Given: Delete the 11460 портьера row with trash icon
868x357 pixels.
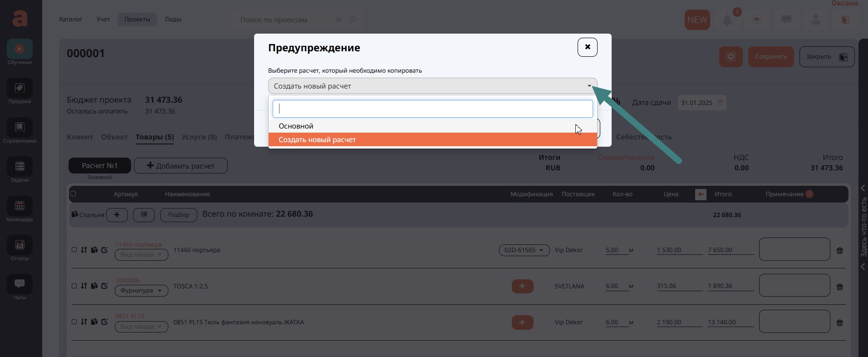Looking at the screenshot, I should click(x=839, y=251).
